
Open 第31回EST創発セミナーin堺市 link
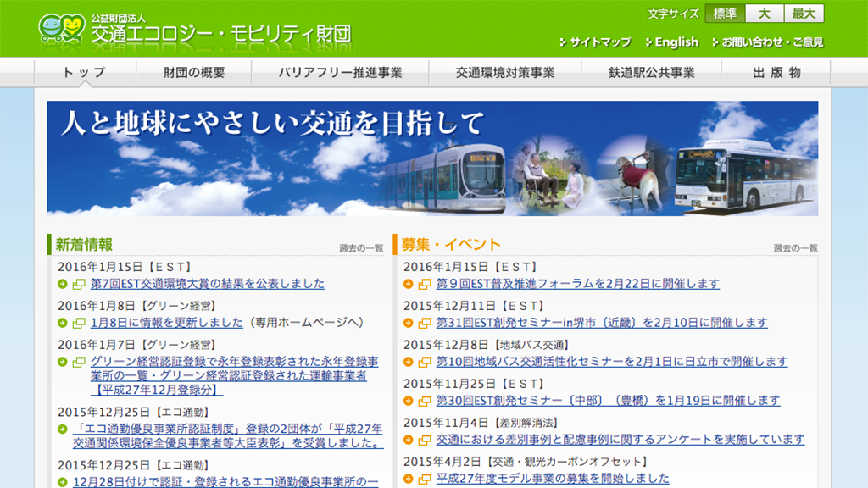(602, 323)
